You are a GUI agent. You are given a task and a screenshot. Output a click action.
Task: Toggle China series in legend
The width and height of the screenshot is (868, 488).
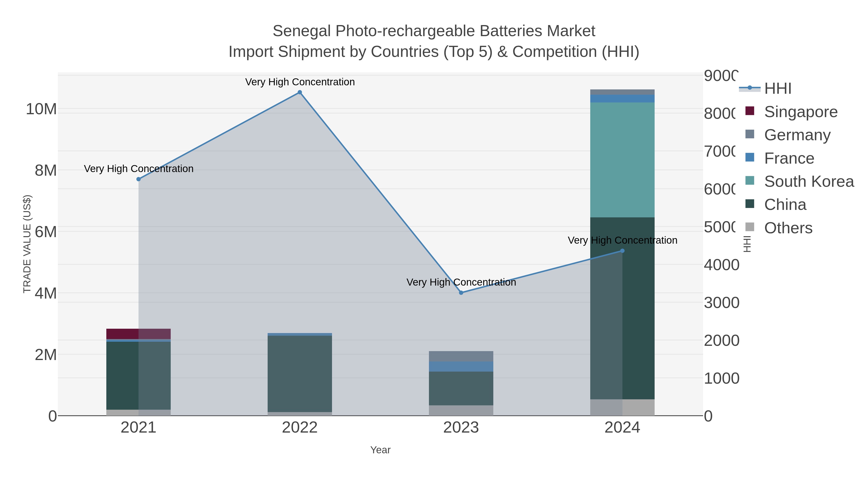tap(776, 204)
